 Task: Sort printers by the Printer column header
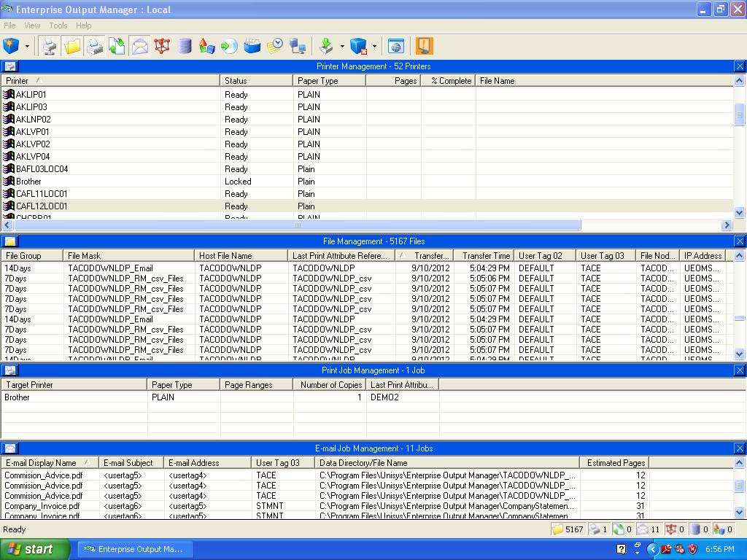pos(111,81)
